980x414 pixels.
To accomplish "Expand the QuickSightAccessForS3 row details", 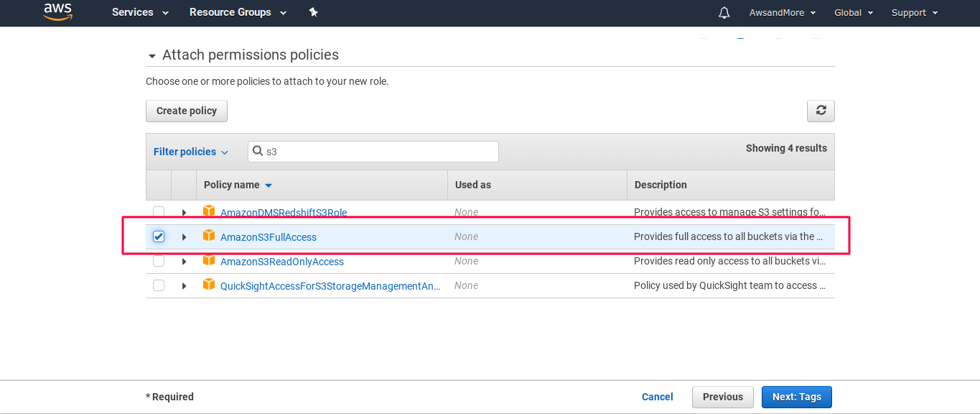I will (184, 286).
